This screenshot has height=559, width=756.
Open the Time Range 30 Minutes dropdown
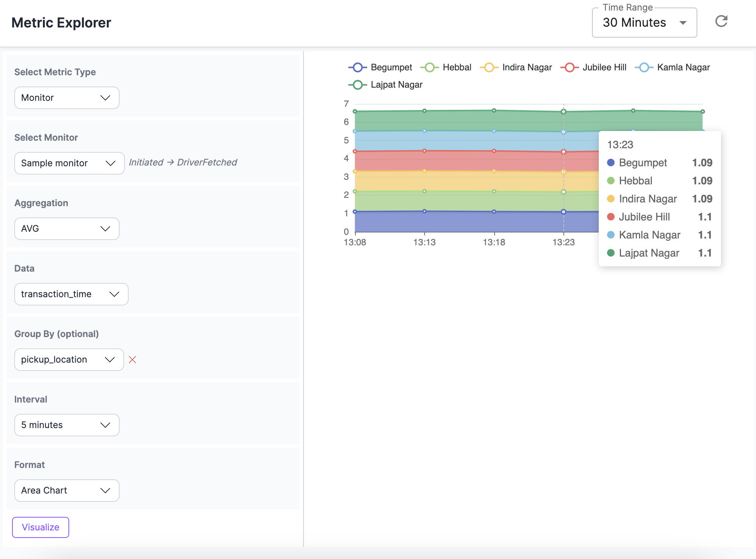tap(644, 23)
